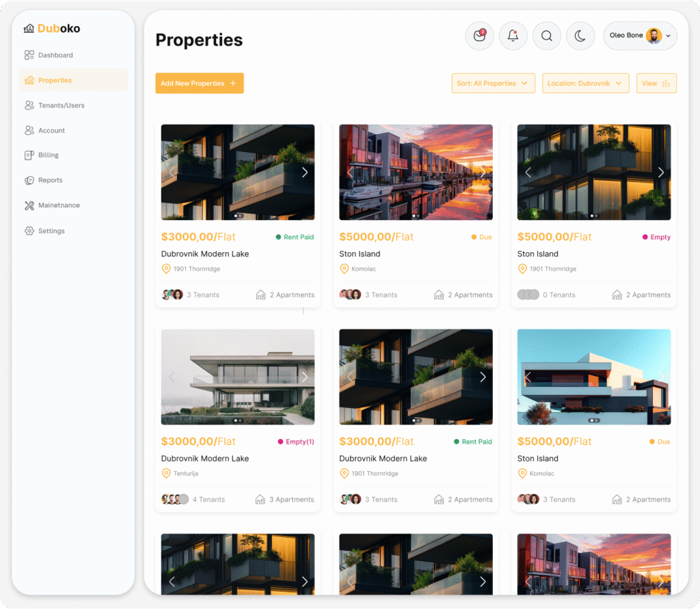Open the notifications bell
The height and width of the screenshot is (609, 700).
[x=513, y=36]
